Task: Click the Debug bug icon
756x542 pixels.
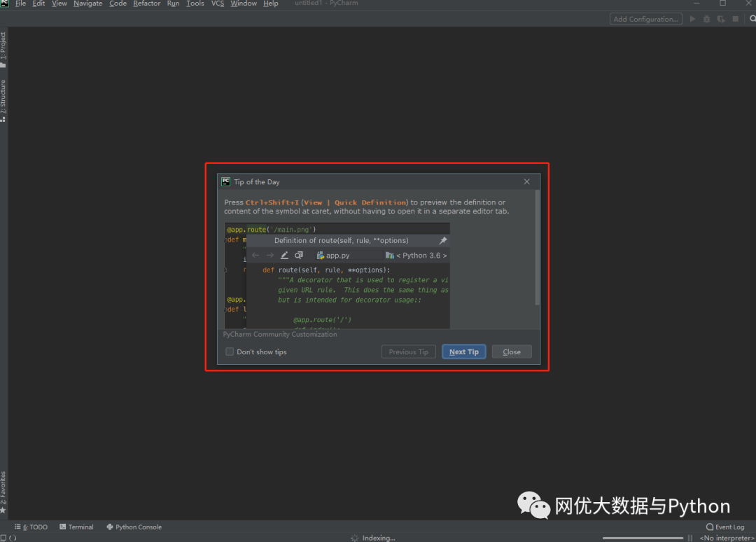Action: (707, 19)
